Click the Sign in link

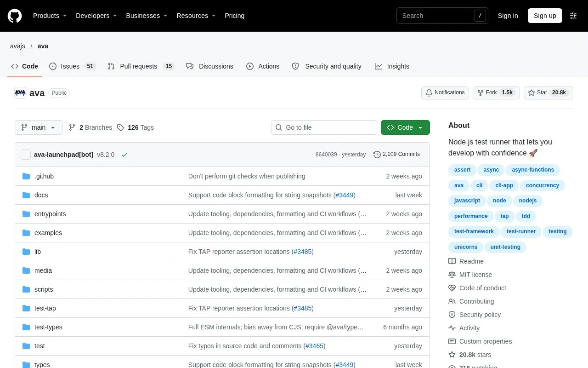tap(508, 16)
